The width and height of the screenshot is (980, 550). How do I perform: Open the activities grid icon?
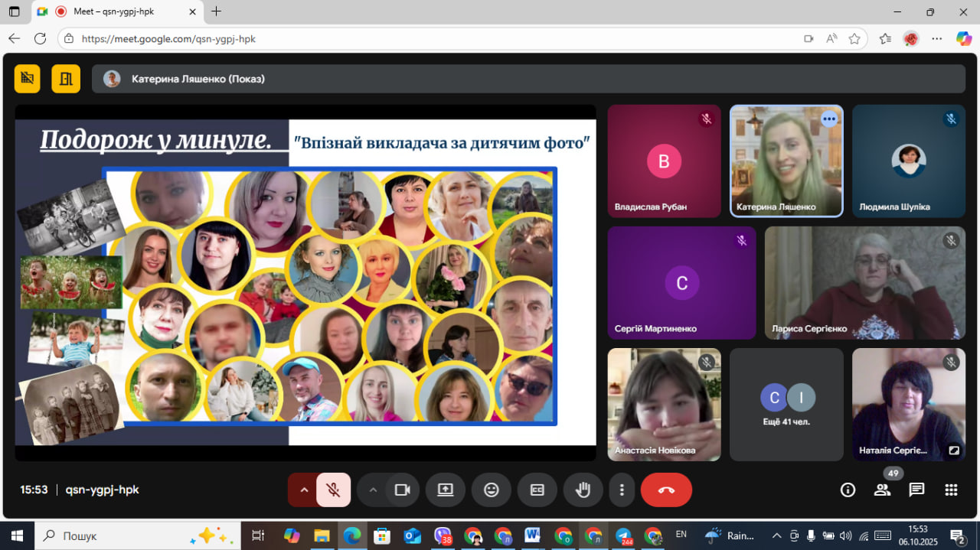click(951, 490)
